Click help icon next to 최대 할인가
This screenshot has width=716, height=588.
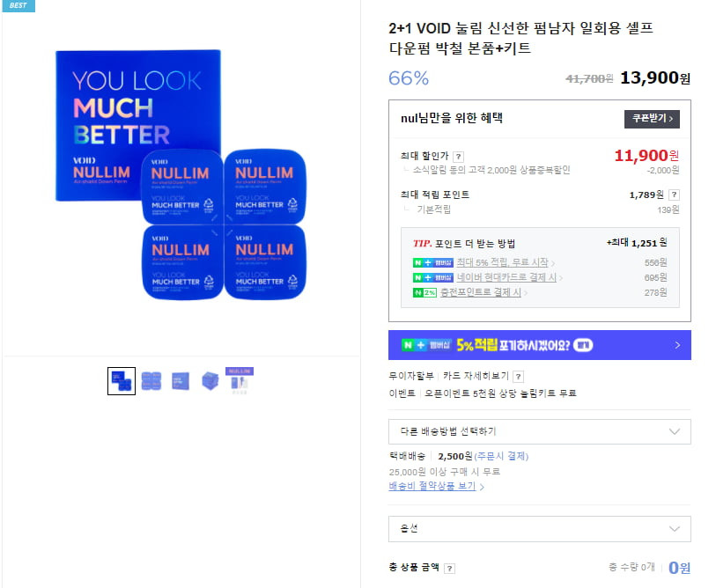click(458, 157)
